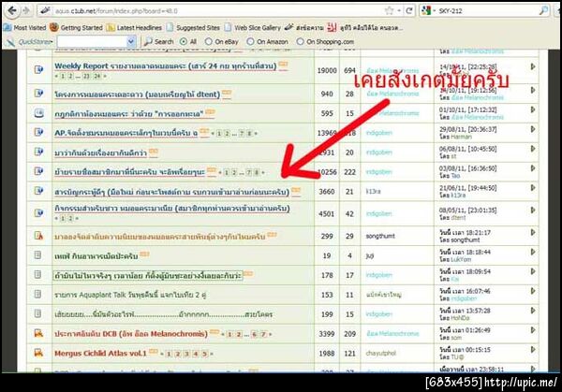The height and width of the screenshot is (392, 562).
Task: Click the AP. topic status icon
Action: [38, 132]
